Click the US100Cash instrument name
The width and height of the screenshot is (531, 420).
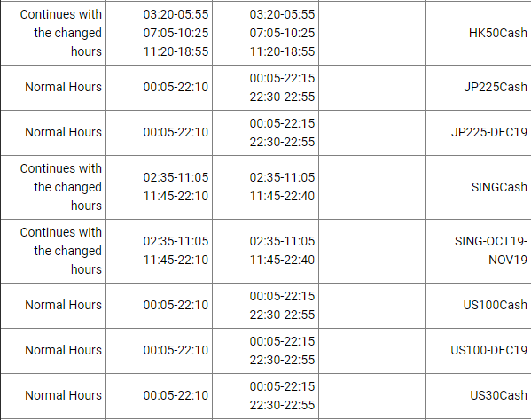coord(496,305)
